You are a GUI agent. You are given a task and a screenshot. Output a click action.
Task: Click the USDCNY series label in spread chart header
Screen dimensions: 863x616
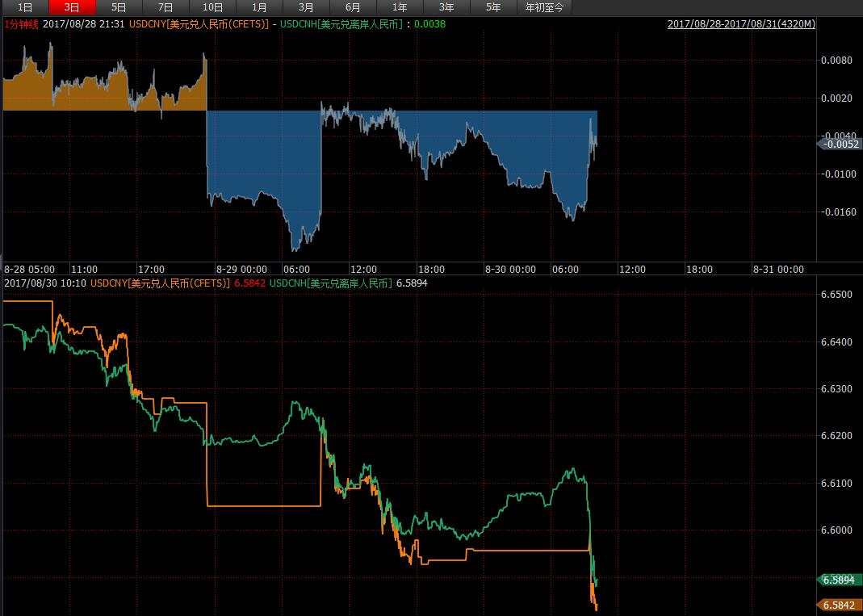[199, 24]
